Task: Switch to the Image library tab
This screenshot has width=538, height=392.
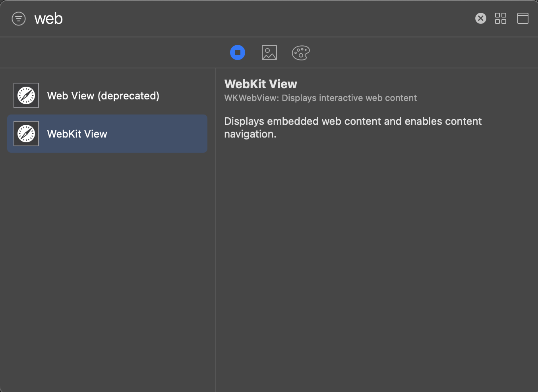Action: tap(269, 52)
